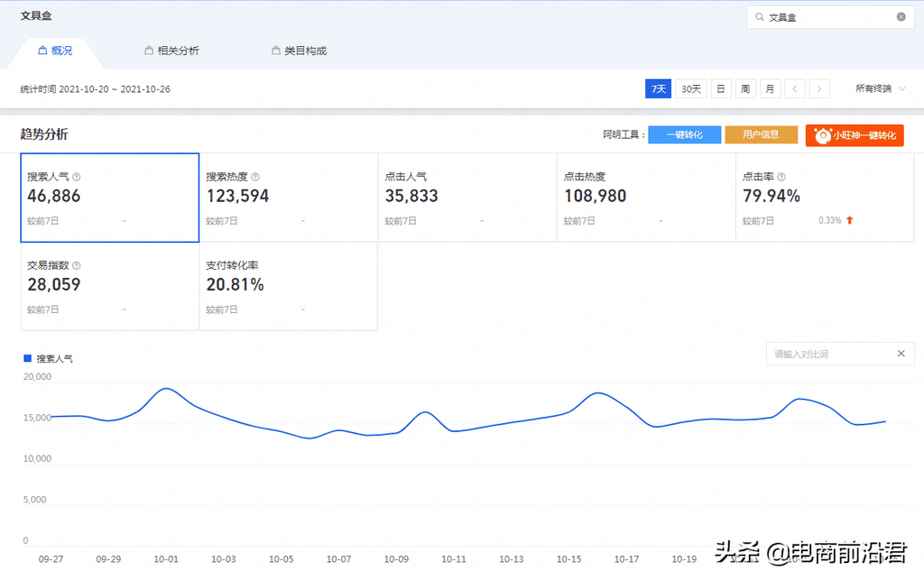The width and height of the screenshot is (924, 581).
Task: Click the 09-27 axis label
Action: pos(51,559)
